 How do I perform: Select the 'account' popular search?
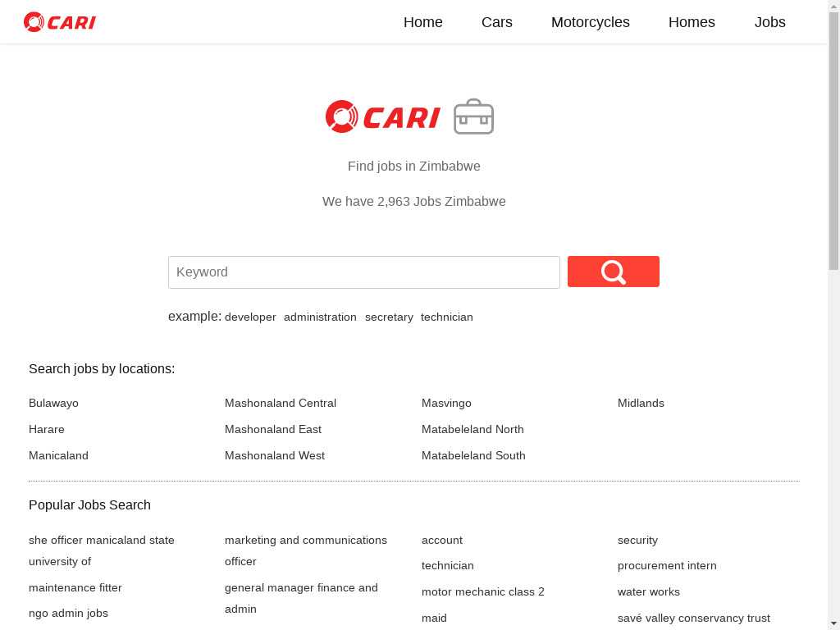coord(442,540)
